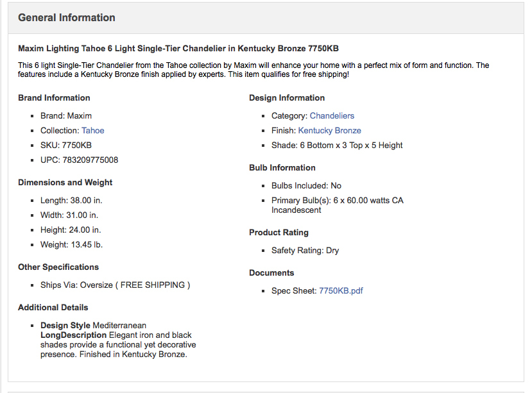532x393 pixels.
Task: Click 'Bulbs Included: No' entry
Action: 306,186
